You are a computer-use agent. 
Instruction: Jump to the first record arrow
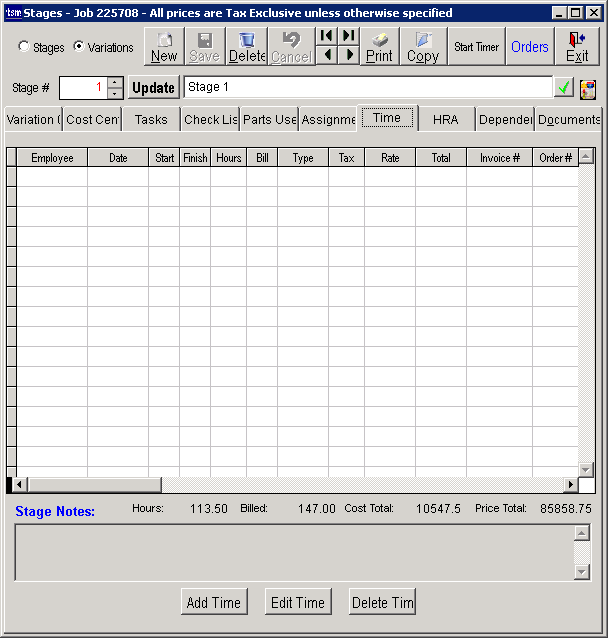327,36
